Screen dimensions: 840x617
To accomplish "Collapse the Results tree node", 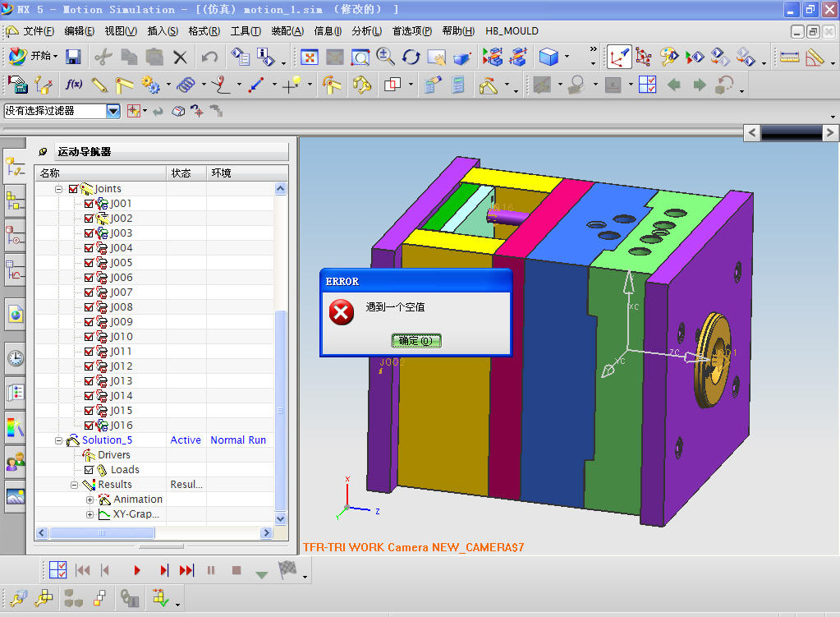I will [74, 485].
